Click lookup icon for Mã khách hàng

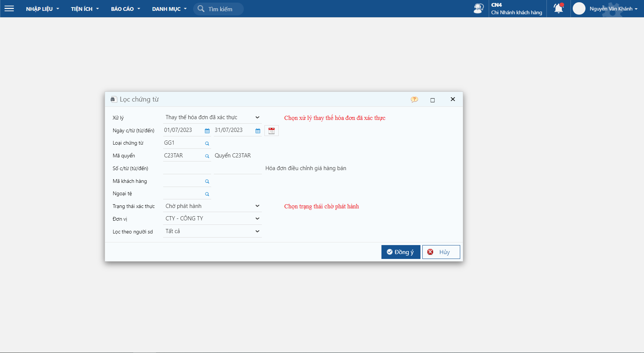(207, 181)
